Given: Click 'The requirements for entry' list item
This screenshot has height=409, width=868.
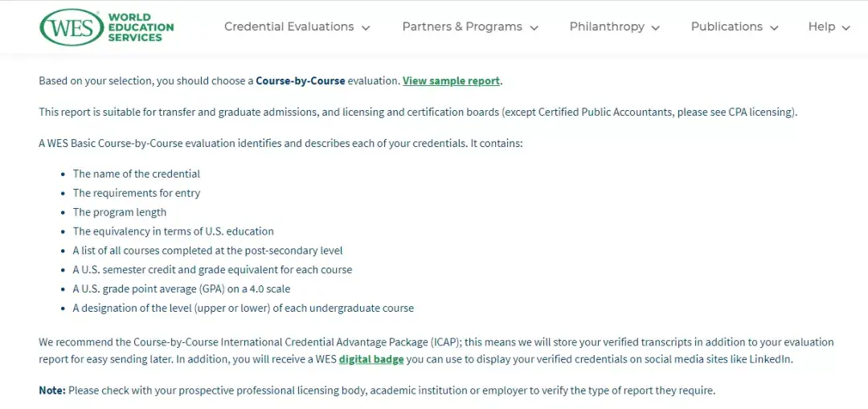Looking at the screenshot, I should (137, 193).
